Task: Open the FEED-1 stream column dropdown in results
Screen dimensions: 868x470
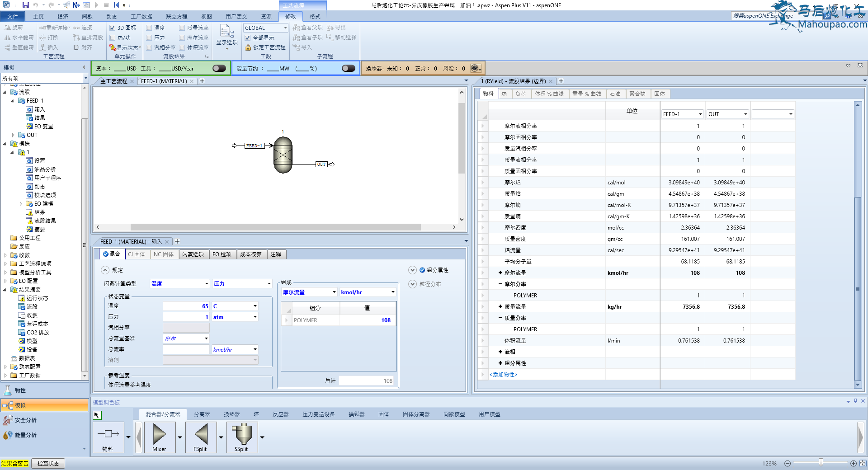Action: click(700, 114)
